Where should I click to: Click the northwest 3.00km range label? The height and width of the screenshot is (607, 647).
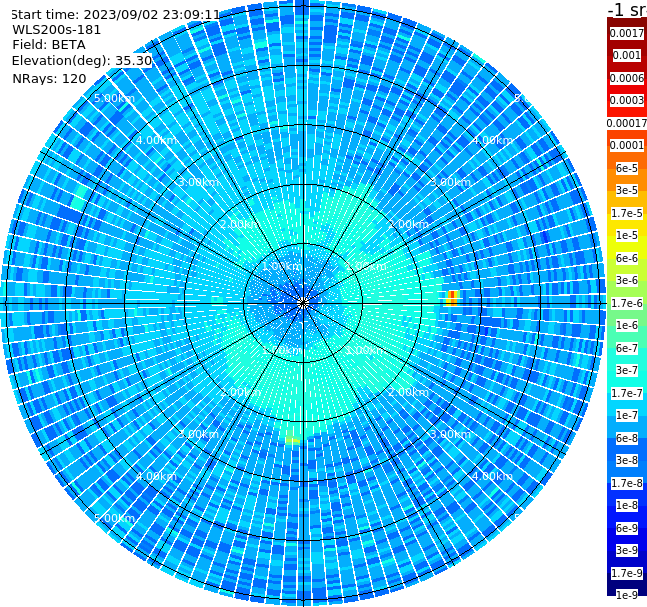click(x=198, y=182)
